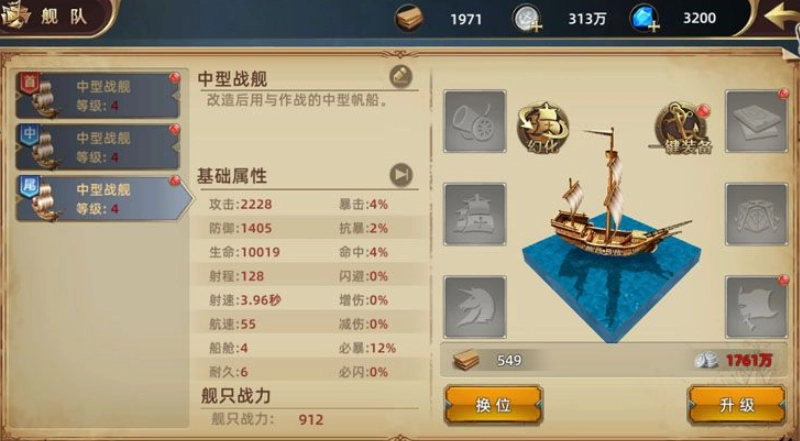Open the cannon equipment slot

click(x=474, y=121)
